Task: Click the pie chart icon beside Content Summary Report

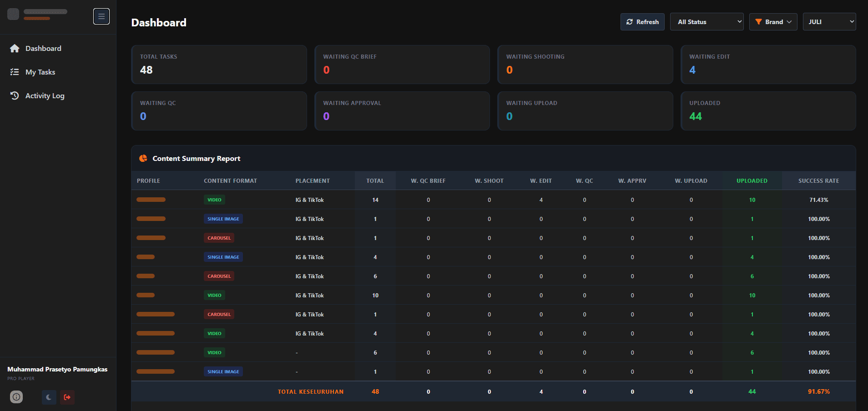Action: (x=143, y=158)
